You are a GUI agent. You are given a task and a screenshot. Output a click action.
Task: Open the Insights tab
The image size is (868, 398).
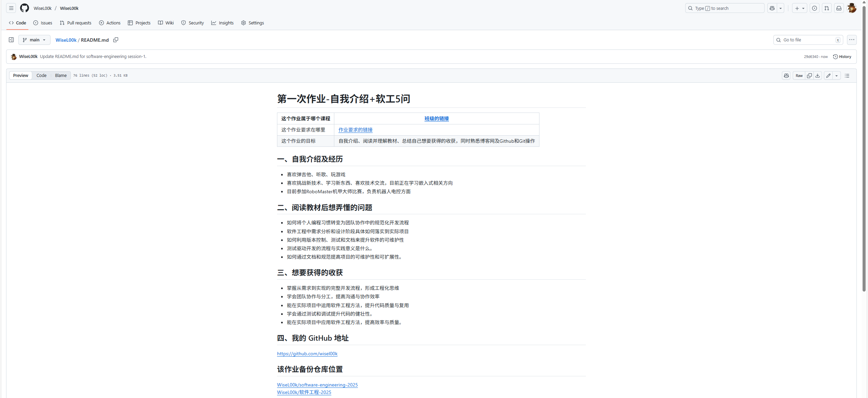[222, 23]
